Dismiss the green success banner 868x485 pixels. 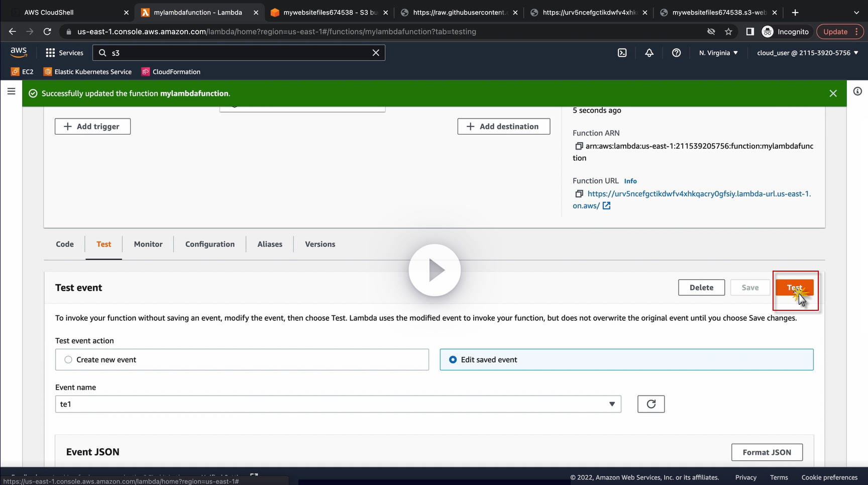click(833, 93)
